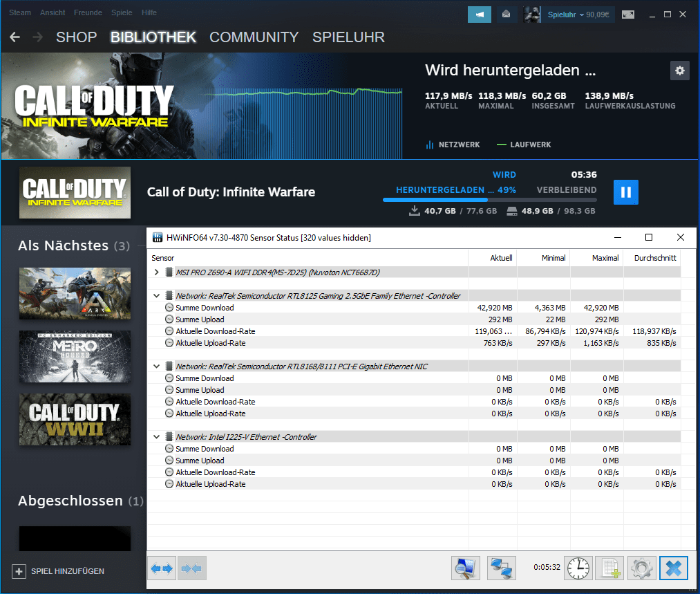Viewport: 700px width, 594px height.
Task: Click the Sensor column header
Action: pos(309,258)
